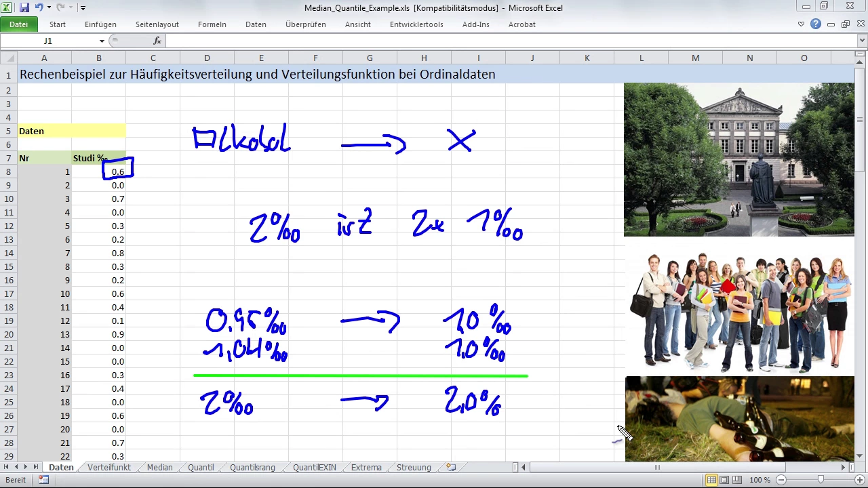Select row 5 header
Viewport: 868px width, 488px height.
coord(9,131)
